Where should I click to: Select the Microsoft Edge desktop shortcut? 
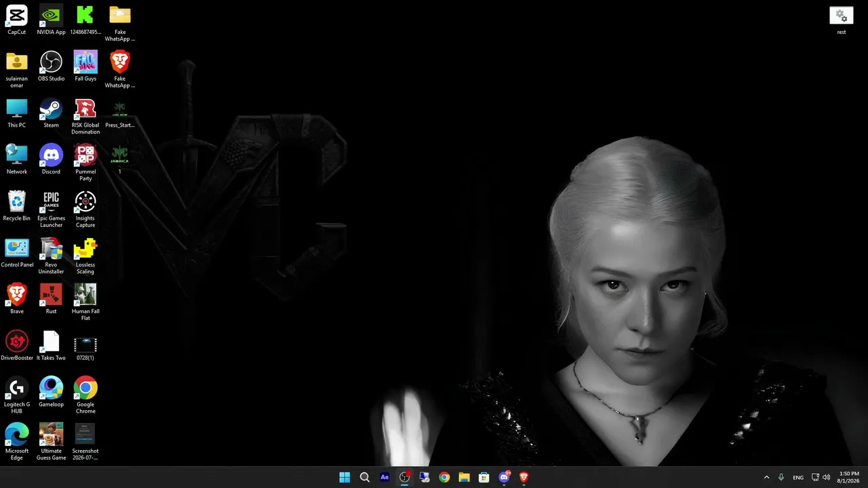17,443
